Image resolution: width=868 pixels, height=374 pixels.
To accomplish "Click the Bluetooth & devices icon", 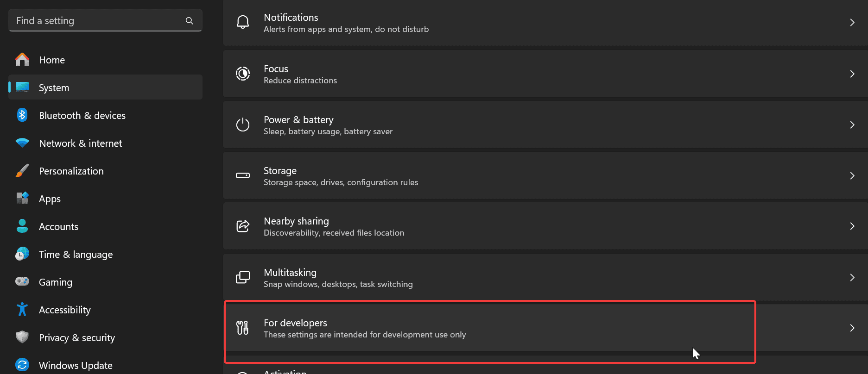I will click(22, 115).
